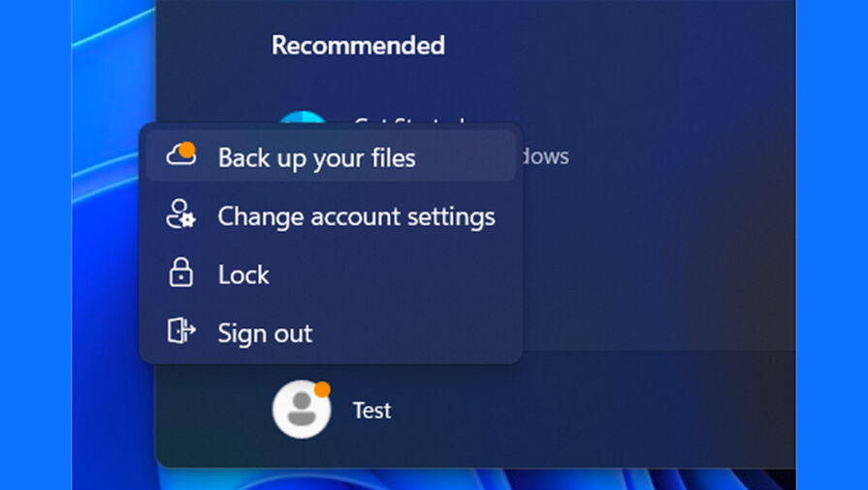This screenshot has height=490, width=868.
Task: Click the cloud backup icon
Action: (x=181, y=154)
